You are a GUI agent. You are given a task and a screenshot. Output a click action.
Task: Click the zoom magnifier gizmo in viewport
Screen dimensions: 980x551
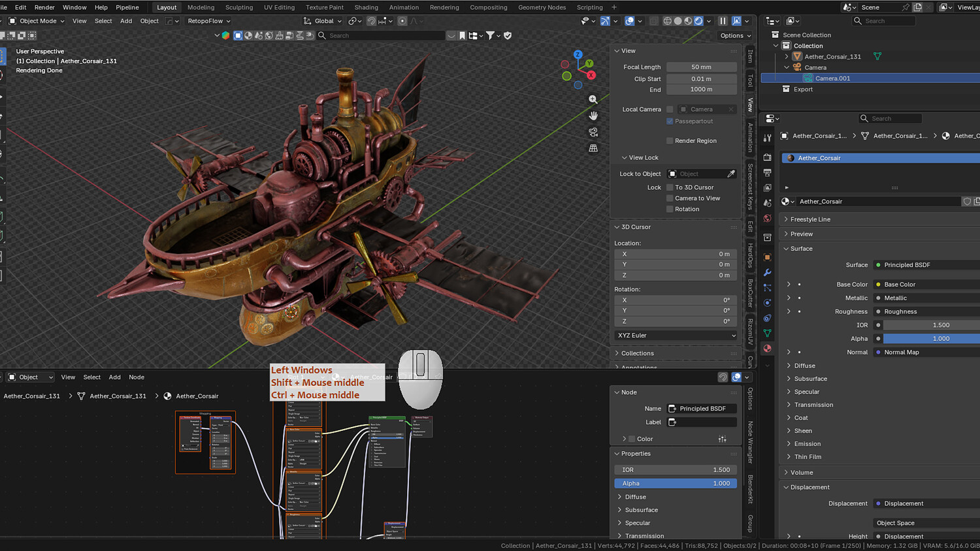(593, 99)
